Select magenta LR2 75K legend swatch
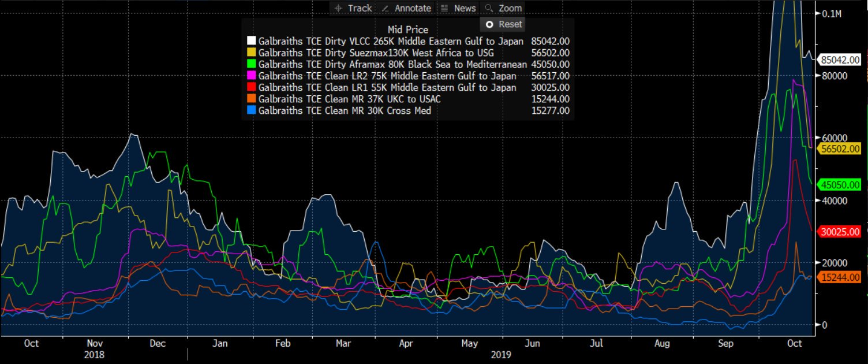The height and width of the screenshot is (364, 868). tap(251, 76)
